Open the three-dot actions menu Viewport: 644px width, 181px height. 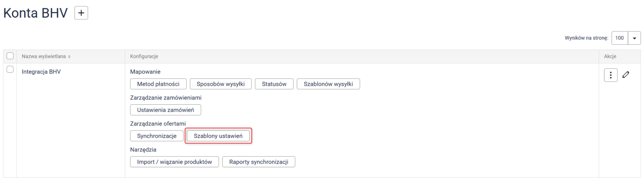point(610,75)
